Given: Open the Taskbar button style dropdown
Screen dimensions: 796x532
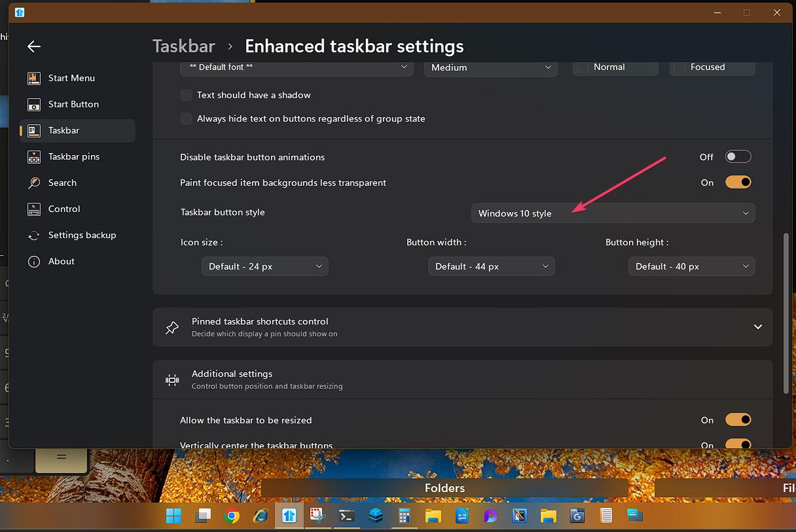Looking at the screenshot, I should (x=613, y=213).
